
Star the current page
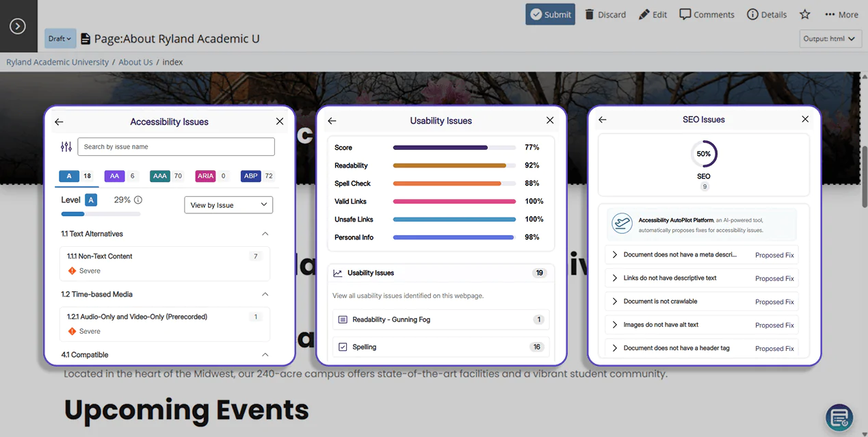pyautogui.click(x=804, y=14)
